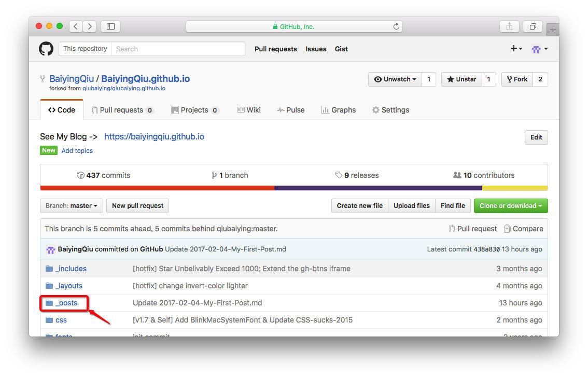The width and height of the screenshot is (588, 378).
Task: Click the GitHub Octocat logo
Action: (46, 49)
